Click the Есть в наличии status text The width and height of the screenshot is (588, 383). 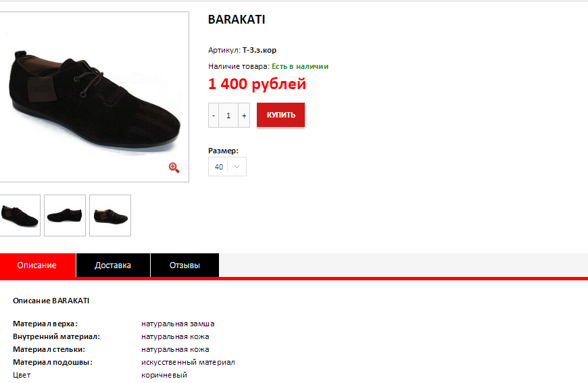click(300, 66)
